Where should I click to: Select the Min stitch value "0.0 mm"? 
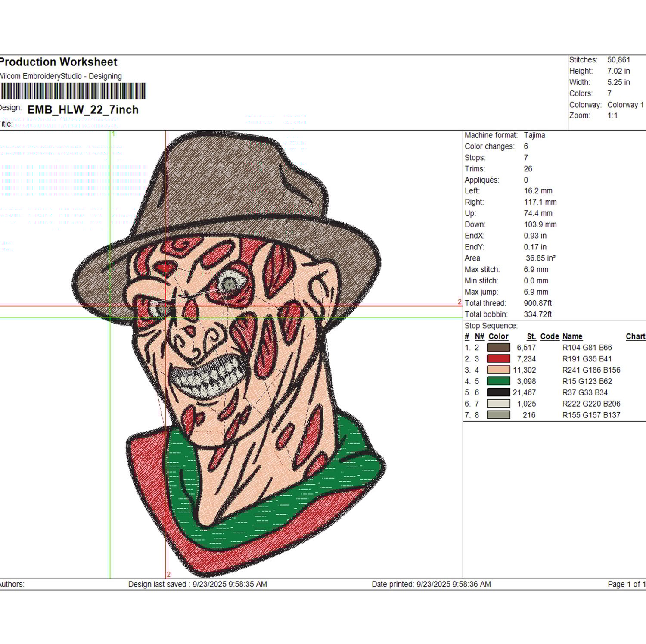pos(536,280)
